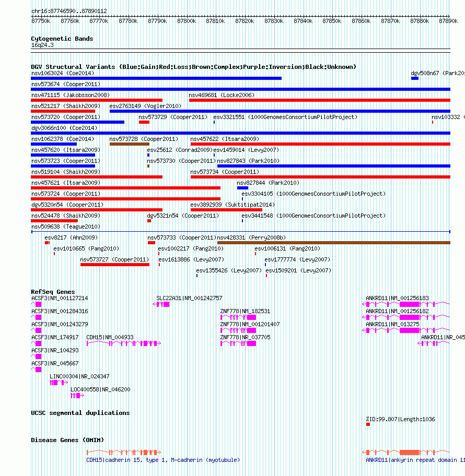This screenshot has width=465, height=476.
Task: Click the Disease Genes (OMIM) track title
Action: pos(67,440)
